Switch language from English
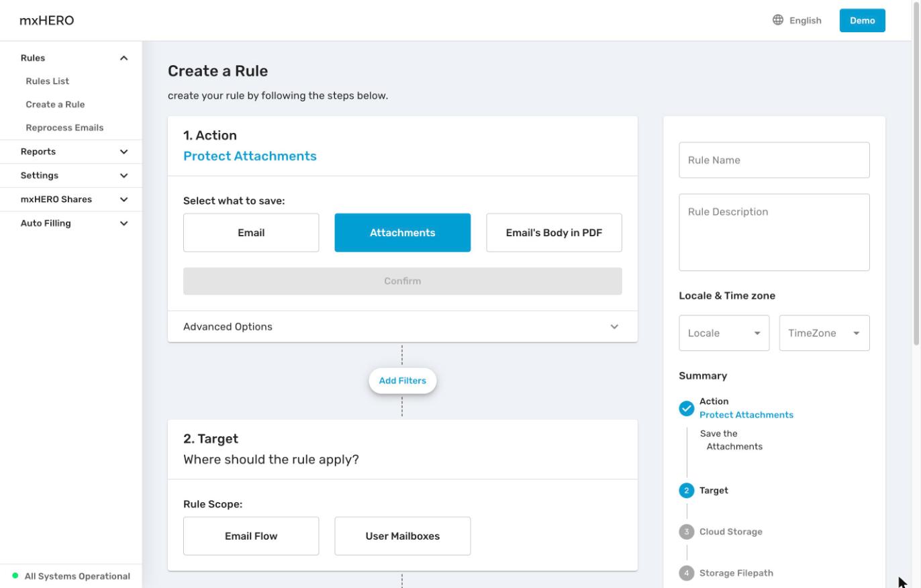The image size is (921, 588). (x=797, y=20)
